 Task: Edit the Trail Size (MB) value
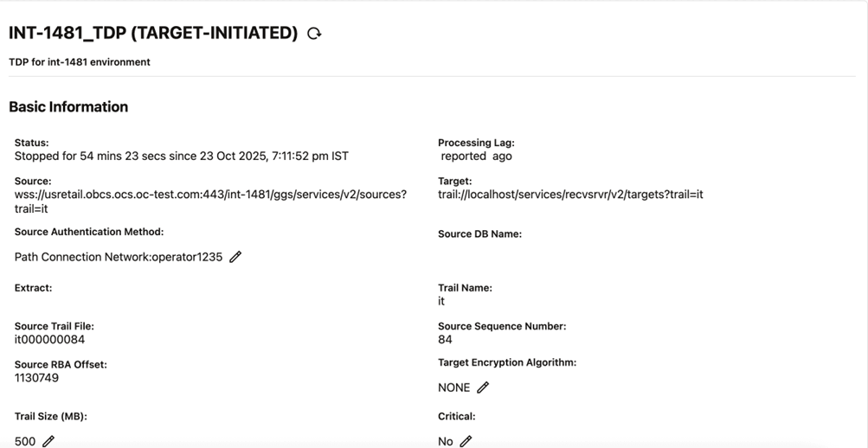(x=48, y=441)
